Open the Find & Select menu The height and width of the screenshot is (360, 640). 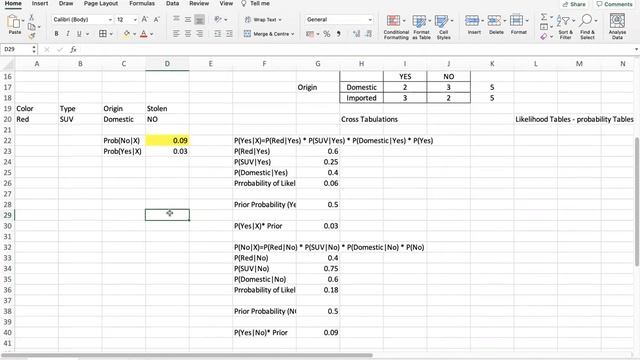coord(587,27)
